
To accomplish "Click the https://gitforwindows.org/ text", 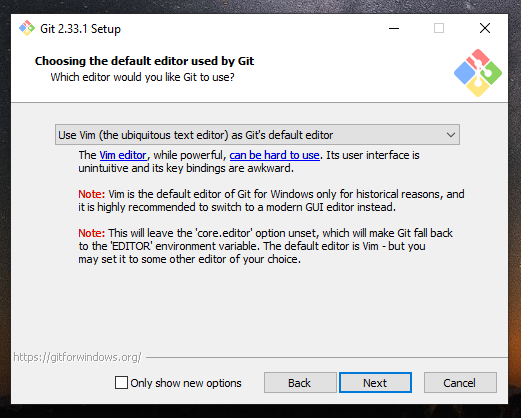I will pos(77,357).
